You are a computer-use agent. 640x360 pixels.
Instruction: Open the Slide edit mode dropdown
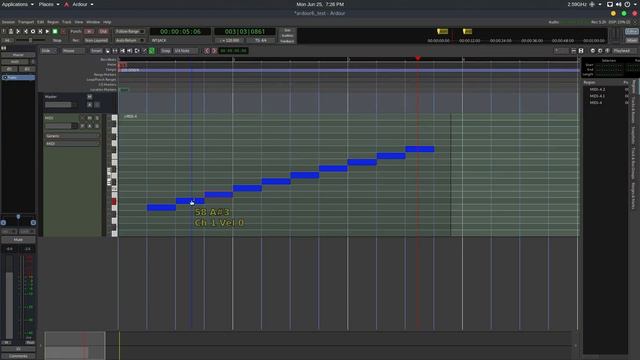click(48, 51)
